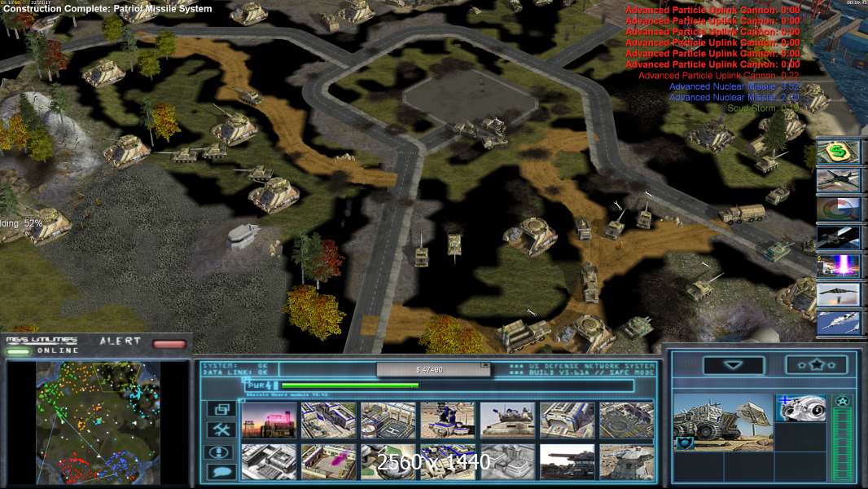Viewport: 868px width, 489px height.
Task: Click the $47490 money display
Action: tap(429, 369)
